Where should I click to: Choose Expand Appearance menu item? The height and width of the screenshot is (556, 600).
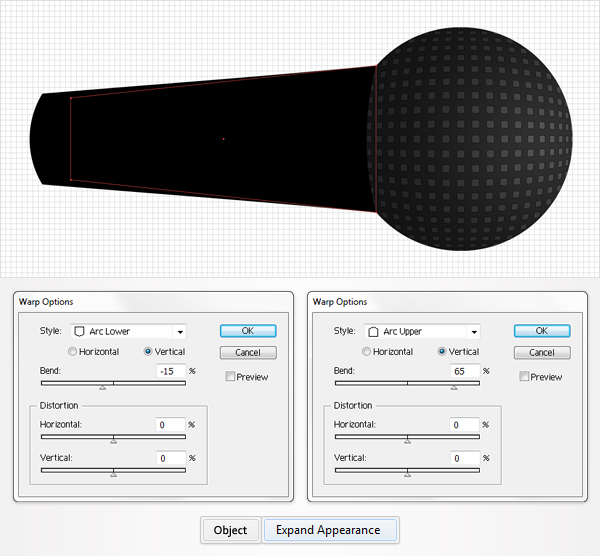tap(329, 530)
